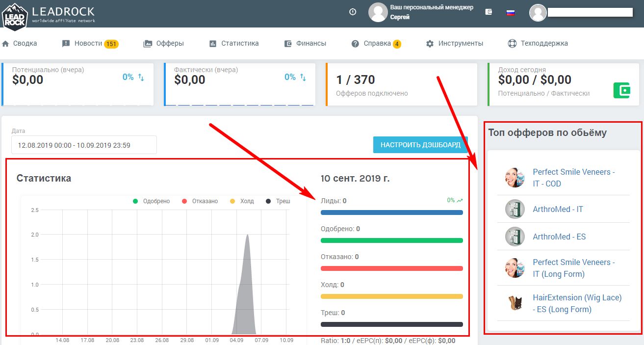
Task: Click the Ratio: 1:0 line below the stats
Action: coord(388,341)
